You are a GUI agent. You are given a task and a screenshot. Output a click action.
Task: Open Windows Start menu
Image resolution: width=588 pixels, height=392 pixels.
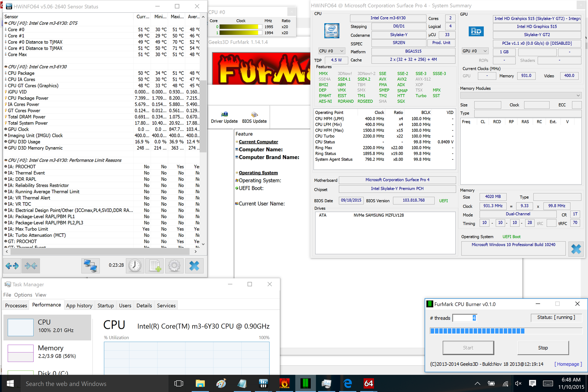point(10,384)
